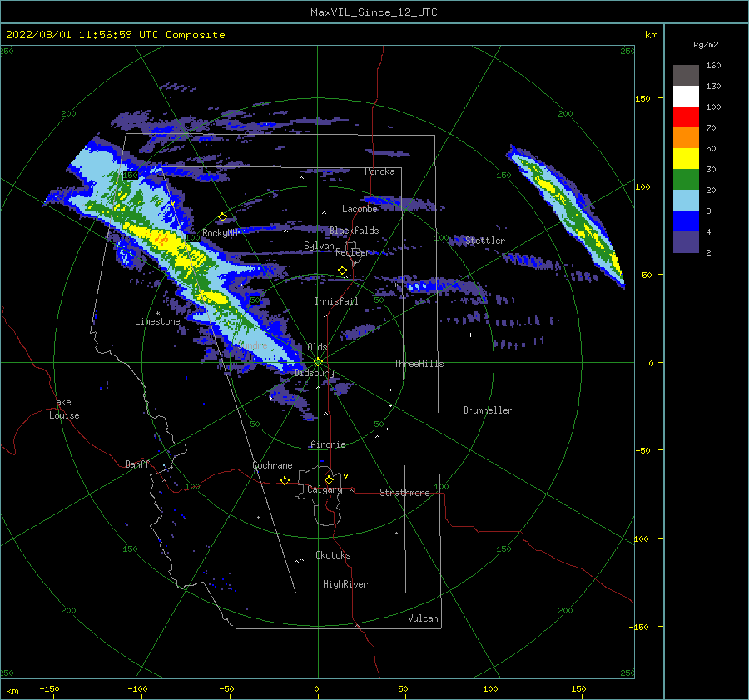The height and width of the screenshot is (700, 749).
Task: Click the yellow marker above Calgary label
Action: [329, 479]
